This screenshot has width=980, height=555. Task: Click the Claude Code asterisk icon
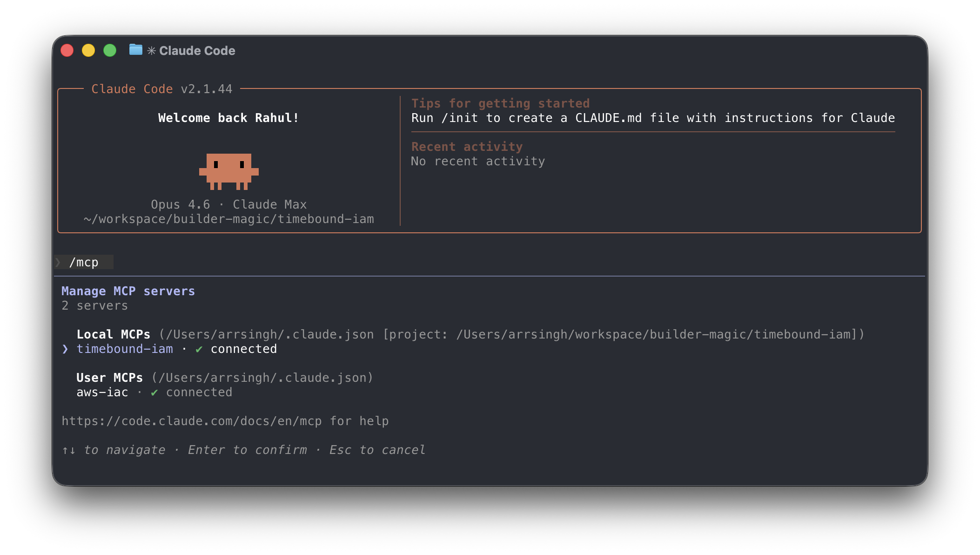(x=152, y=50)
